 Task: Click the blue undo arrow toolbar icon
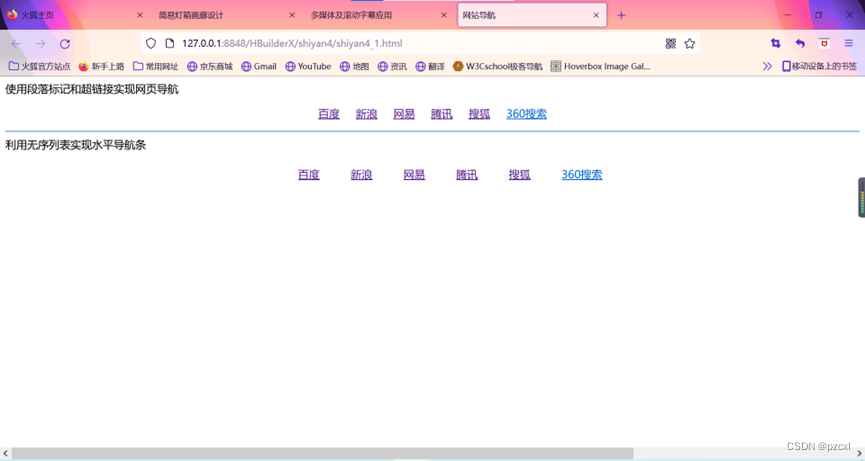click(x=800, y=44)
